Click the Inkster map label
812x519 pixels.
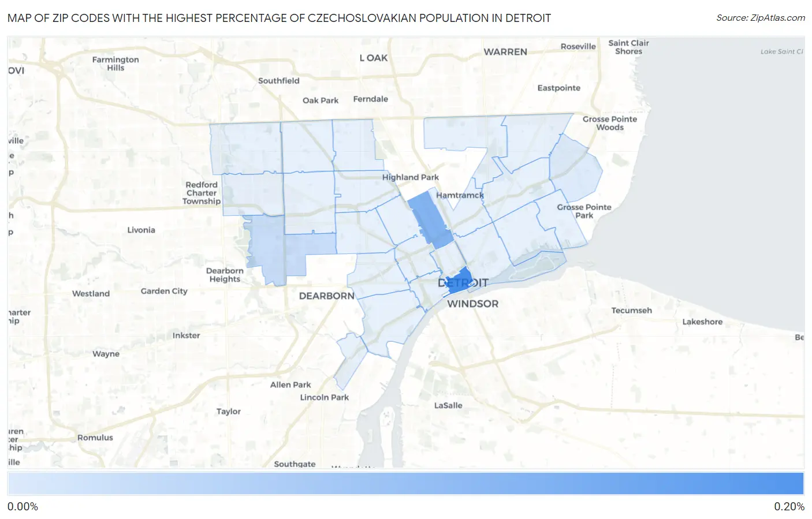point(186,335)
